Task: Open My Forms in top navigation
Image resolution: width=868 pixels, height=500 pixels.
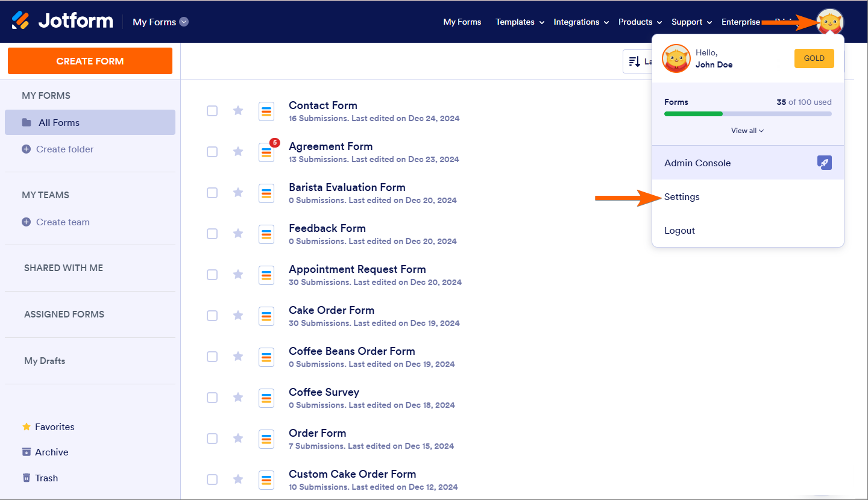Action: click(x=462, y=22)
